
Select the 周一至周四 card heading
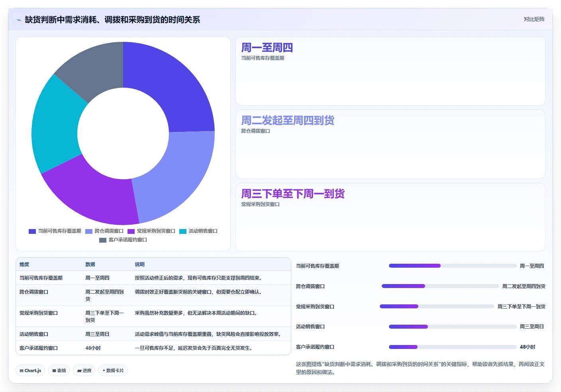[x=267, y=47]
